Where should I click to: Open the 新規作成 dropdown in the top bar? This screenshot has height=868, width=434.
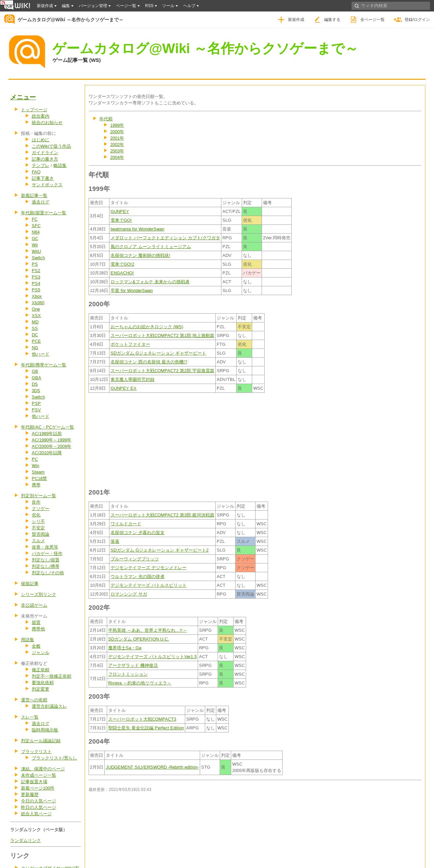[47, 6]
